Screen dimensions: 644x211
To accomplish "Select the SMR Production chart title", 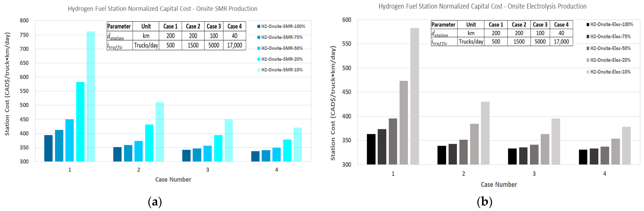I will coord(163,9).
